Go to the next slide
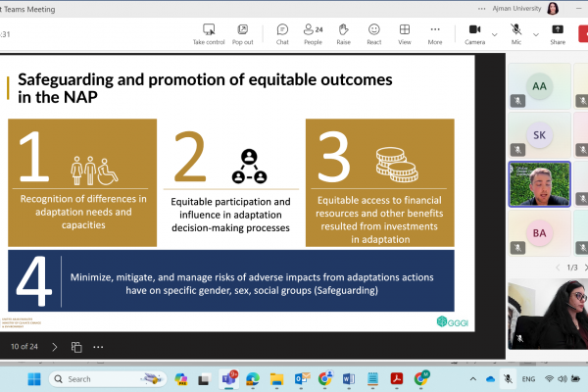588x392 pixels. click(54, 346)
